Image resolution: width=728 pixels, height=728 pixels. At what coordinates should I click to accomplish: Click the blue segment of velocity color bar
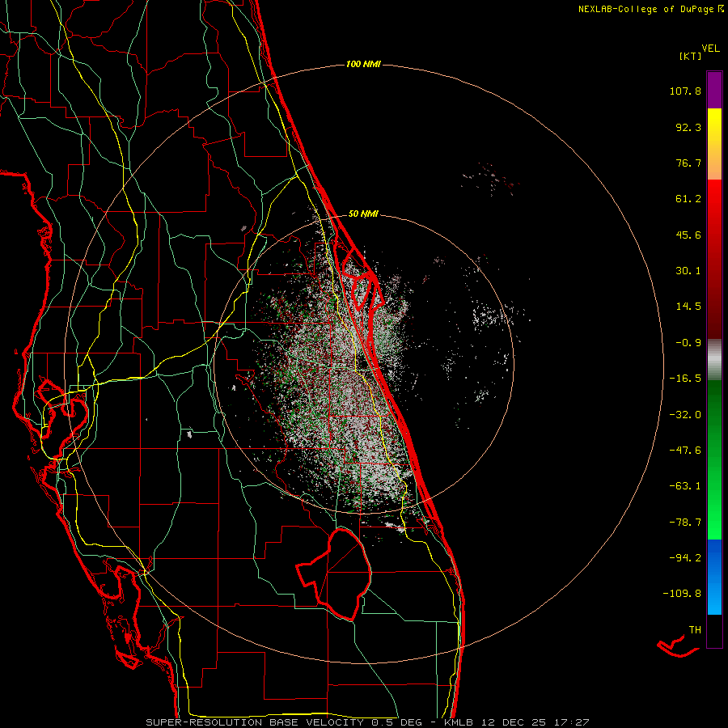point(714,577)
